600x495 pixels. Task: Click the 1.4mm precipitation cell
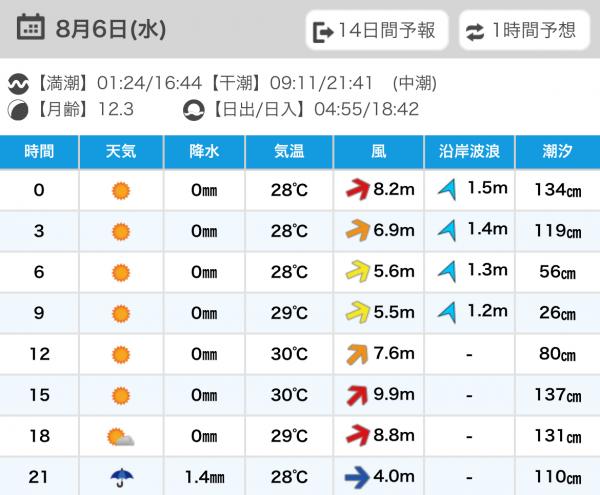(x=204, y=477)
